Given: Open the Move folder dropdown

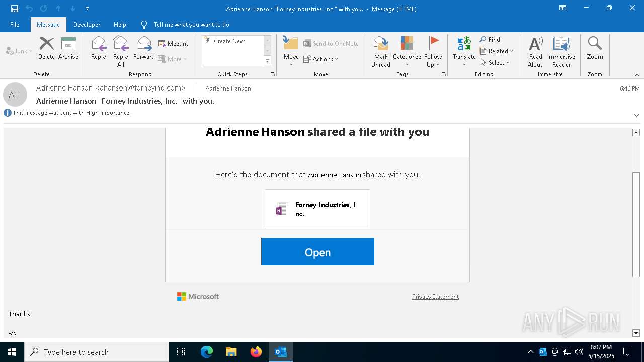Looking at the screenshot, I should [291, 51].
